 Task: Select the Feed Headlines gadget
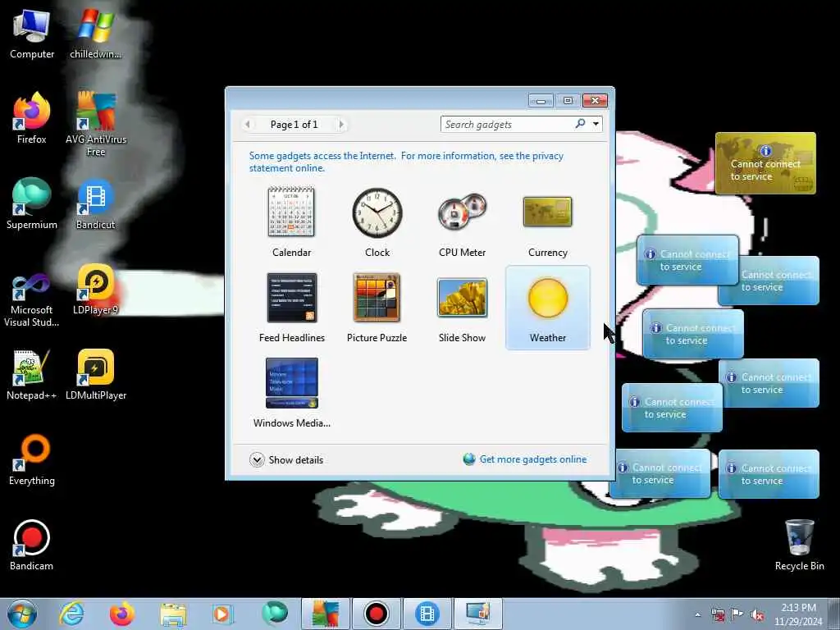291,308
